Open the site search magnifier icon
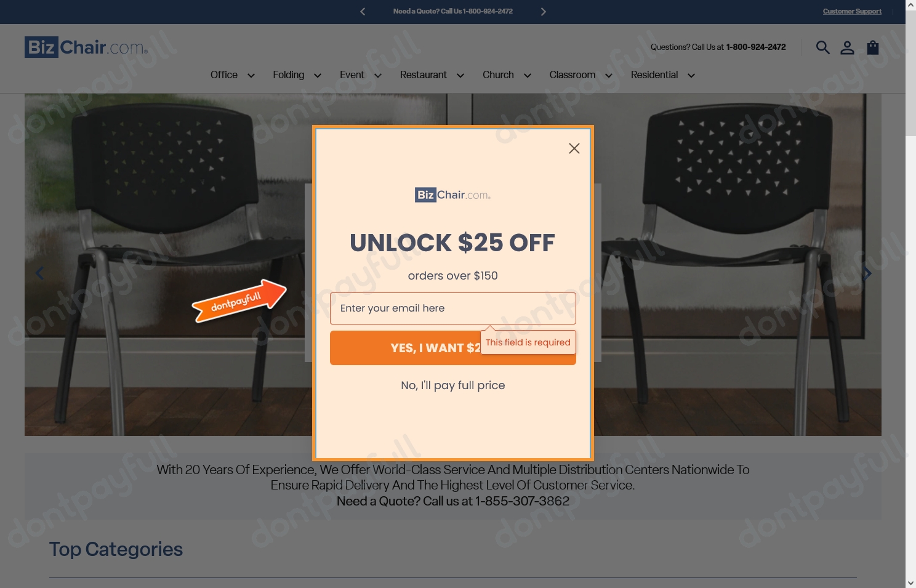Screen dimensions: 916x588 (822, 47)
